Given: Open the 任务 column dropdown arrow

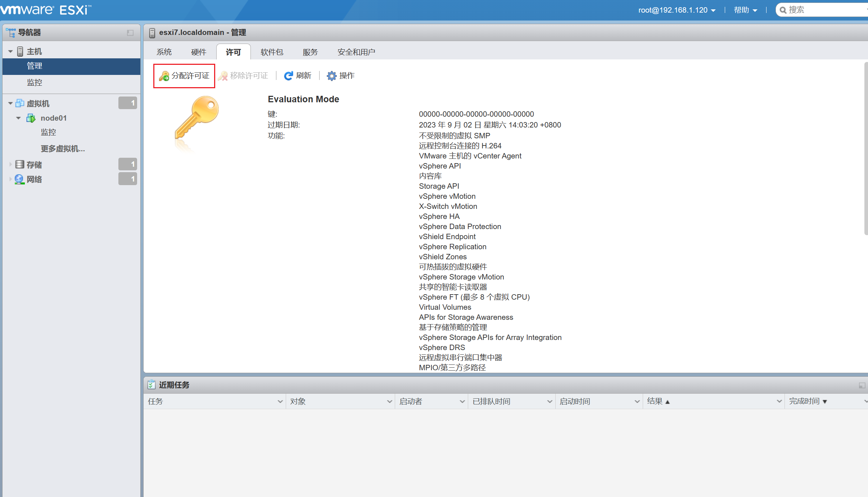Looking at the screenshot, I should 280,401.
